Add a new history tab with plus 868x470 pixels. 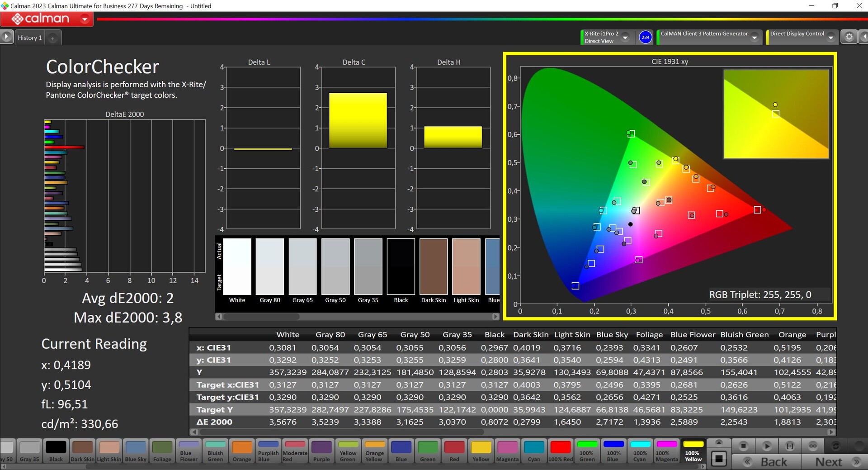(x=53, y=38)
